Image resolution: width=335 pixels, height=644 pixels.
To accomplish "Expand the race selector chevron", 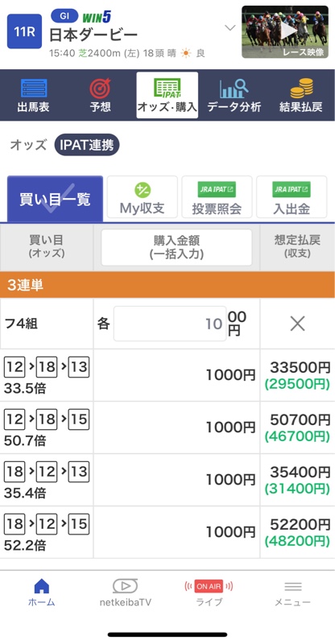I will pyautogui.click(x=230, y=28).
